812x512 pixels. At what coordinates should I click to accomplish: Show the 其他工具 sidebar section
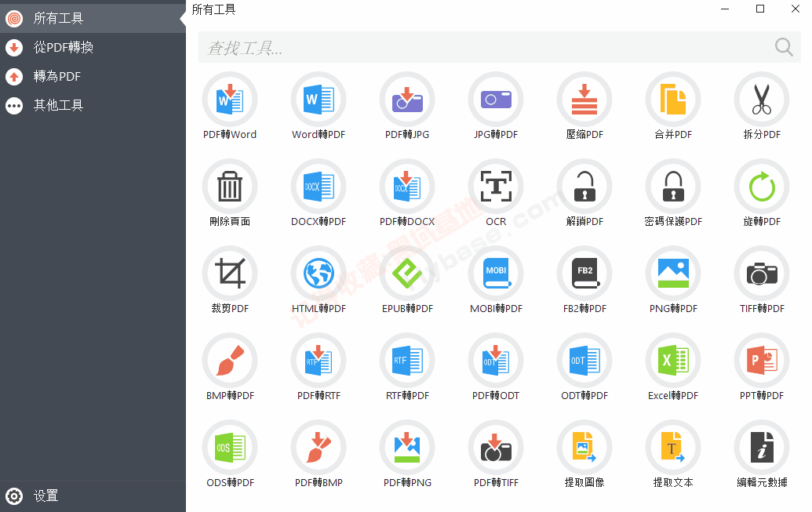click(x=93, y=106)
